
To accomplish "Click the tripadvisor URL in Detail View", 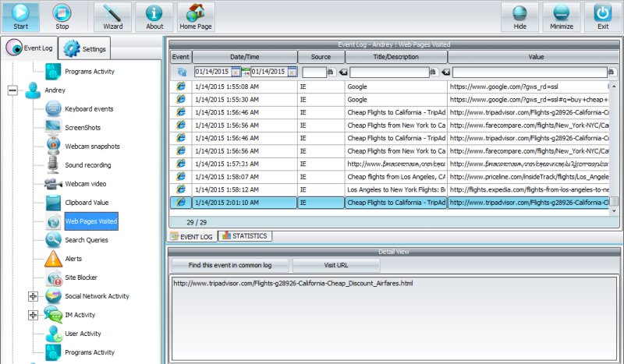I will (293, 284).
